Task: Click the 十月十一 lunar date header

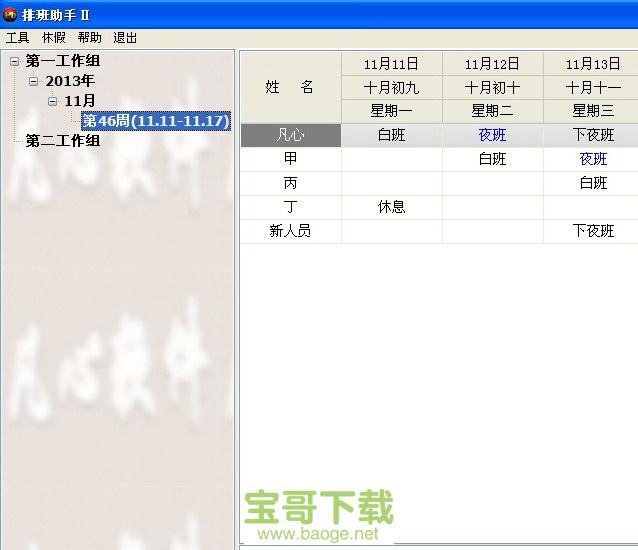Action: coord(591,87)
